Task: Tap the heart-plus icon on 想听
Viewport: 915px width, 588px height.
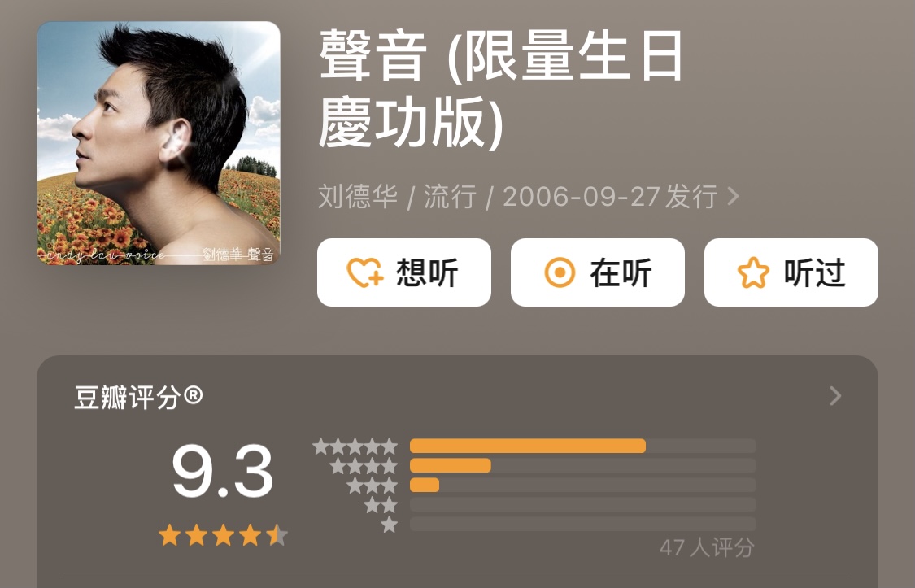Action: [x=365, y=272]
